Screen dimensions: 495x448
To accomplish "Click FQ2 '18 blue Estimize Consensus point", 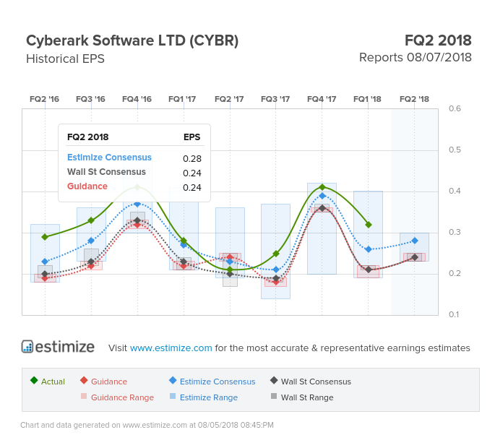I will tap(415, 241).
